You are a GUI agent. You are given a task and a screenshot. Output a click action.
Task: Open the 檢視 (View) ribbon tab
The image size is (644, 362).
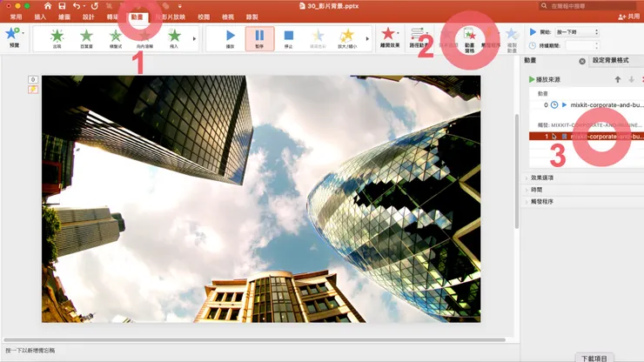click(x=227, y=17)
